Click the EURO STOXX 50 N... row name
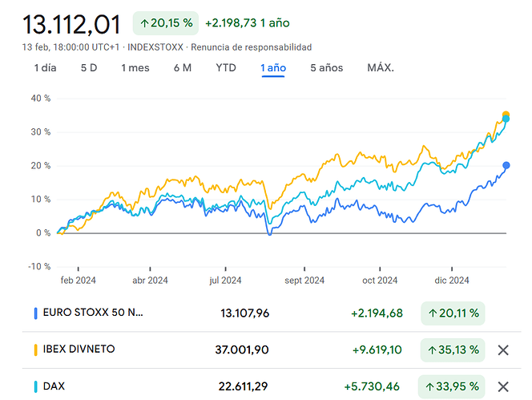 tap(93, 313)
